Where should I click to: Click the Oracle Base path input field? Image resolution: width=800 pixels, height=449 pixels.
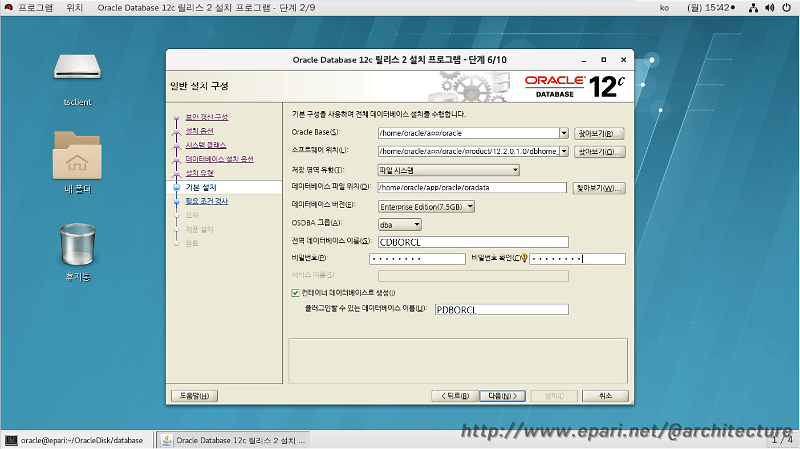click(468, 133)
